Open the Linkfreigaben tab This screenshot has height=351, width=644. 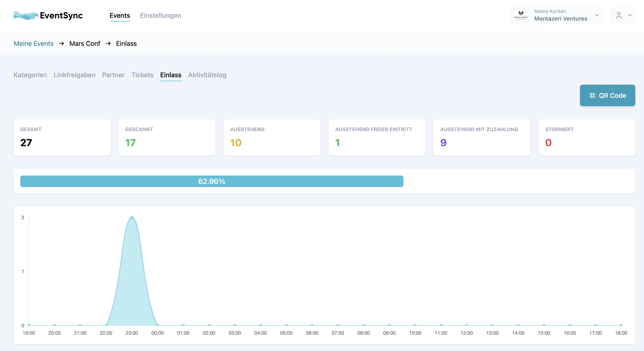(x=74, y=75)
